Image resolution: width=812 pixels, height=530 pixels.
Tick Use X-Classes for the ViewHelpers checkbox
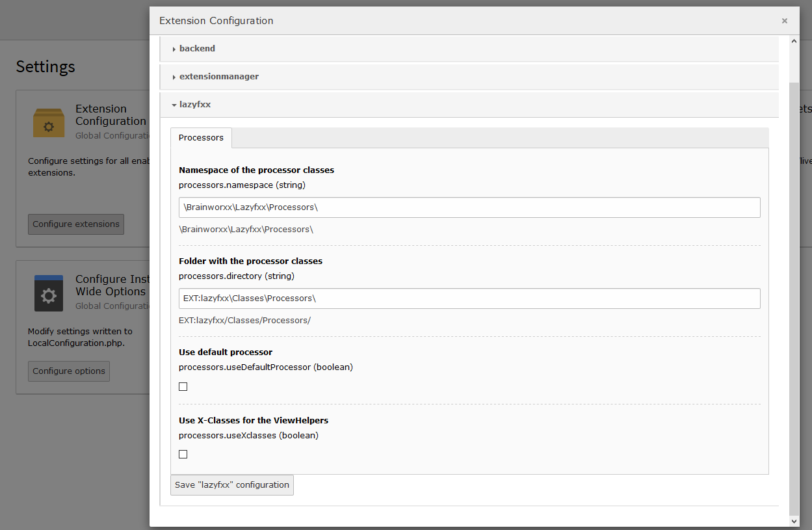tap(183, 455)
